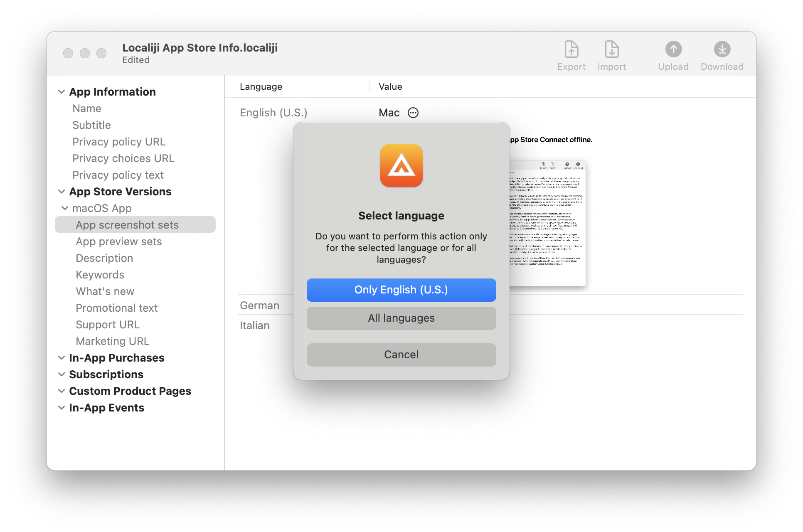Image resolution: width=803 pixels, height=532 pixels.
Task: Select the English (U.S.) language row
Action: click(x=273, y=113)
